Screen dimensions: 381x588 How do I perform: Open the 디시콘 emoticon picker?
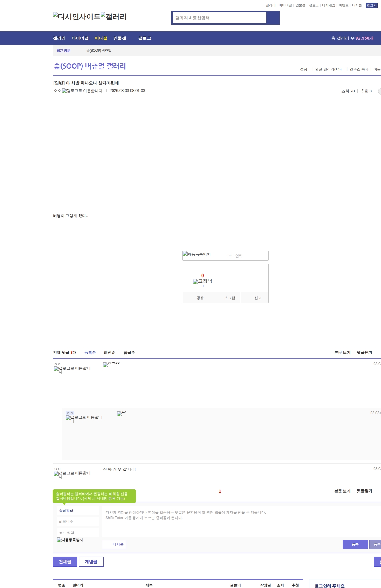(114, 544)
